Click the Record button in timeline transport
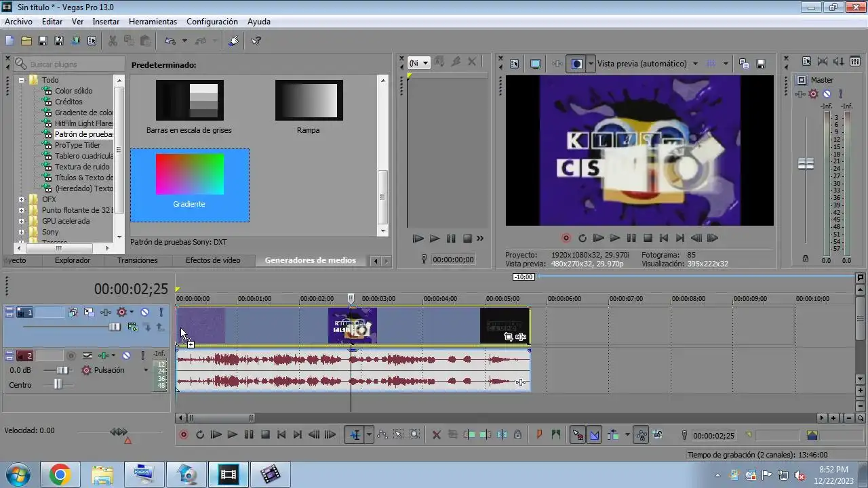 click(x=183, y=435)
